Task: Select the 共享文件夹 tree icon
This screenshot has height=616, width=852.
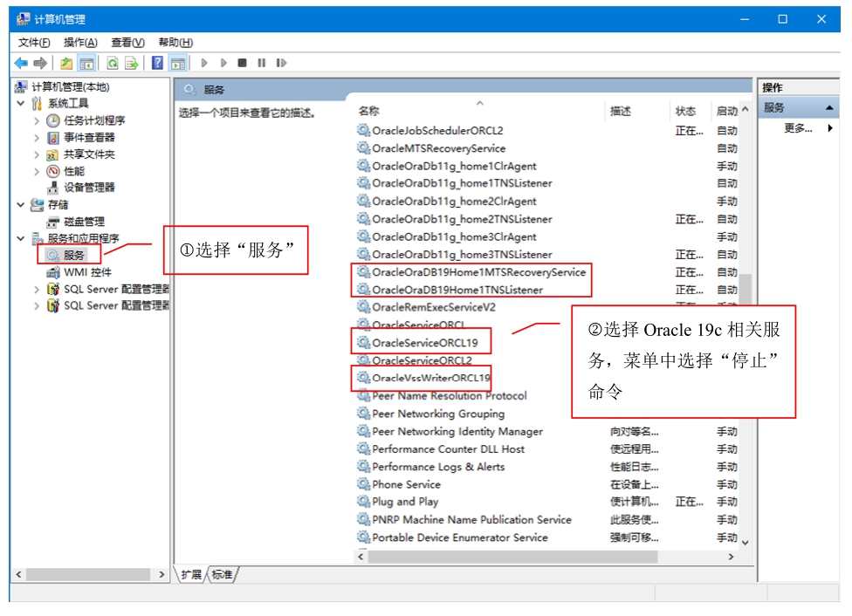Action: [x=52, y=154]
